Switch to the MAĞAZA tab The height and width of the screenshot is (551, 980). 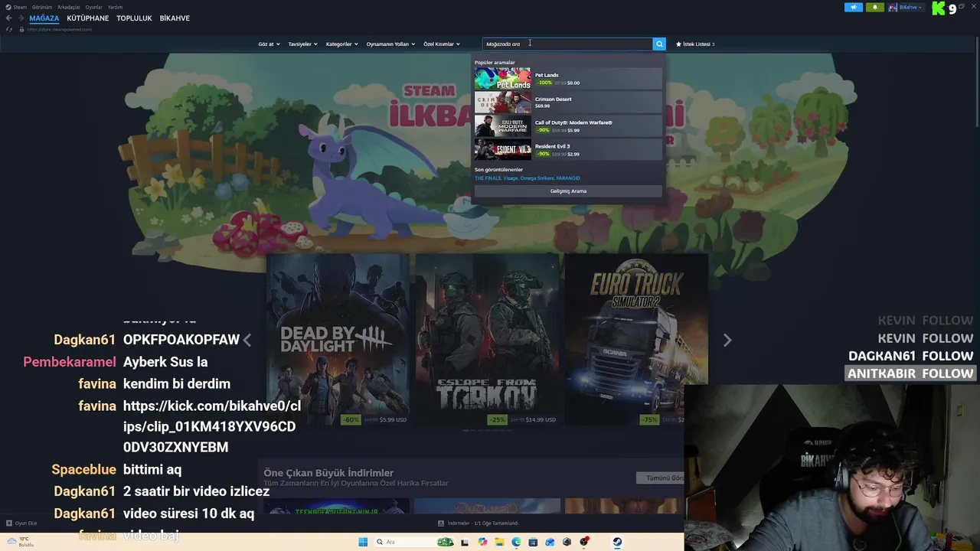44,18
